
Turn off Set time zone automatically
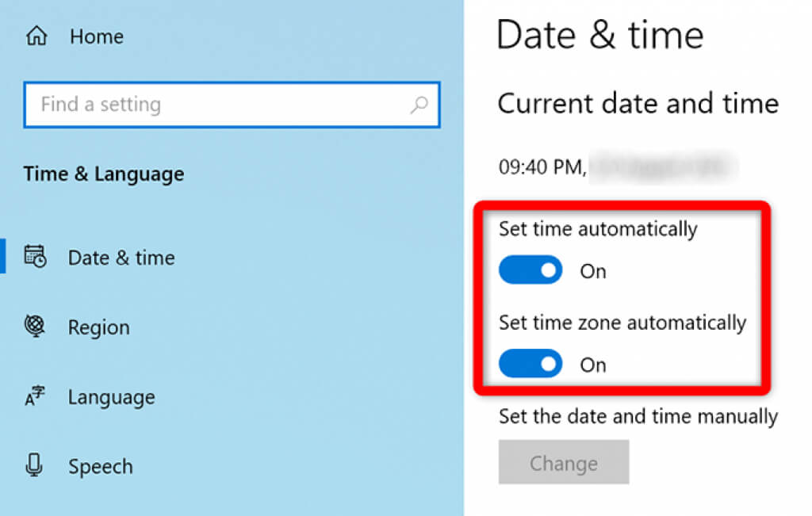click(530, 364)
